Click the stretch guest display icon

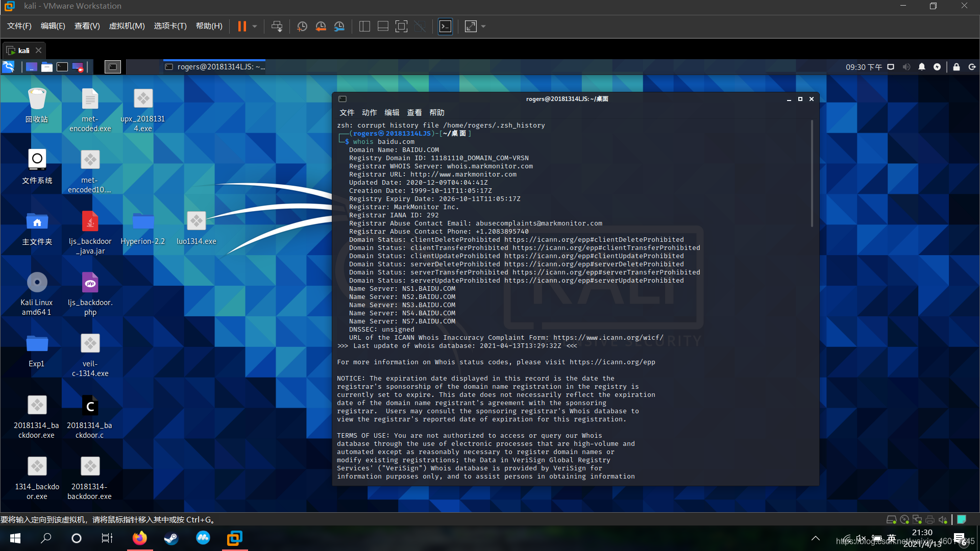tap(471, 26)
